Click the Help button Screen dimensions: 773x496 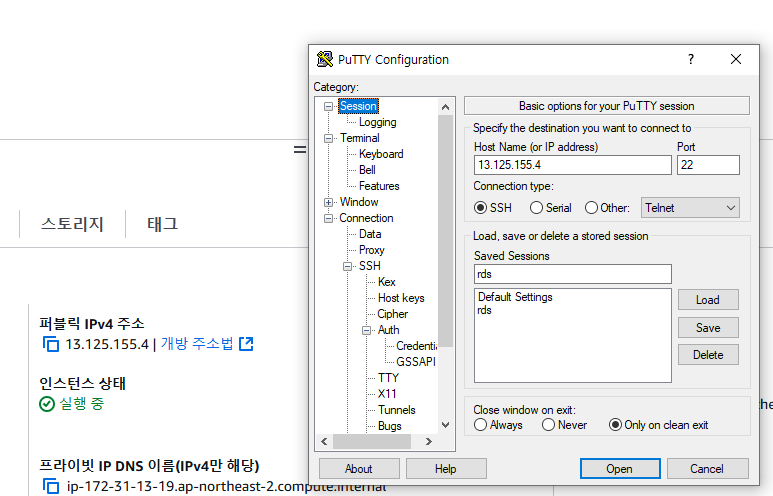pyautogui.click(x=446, y=468)
